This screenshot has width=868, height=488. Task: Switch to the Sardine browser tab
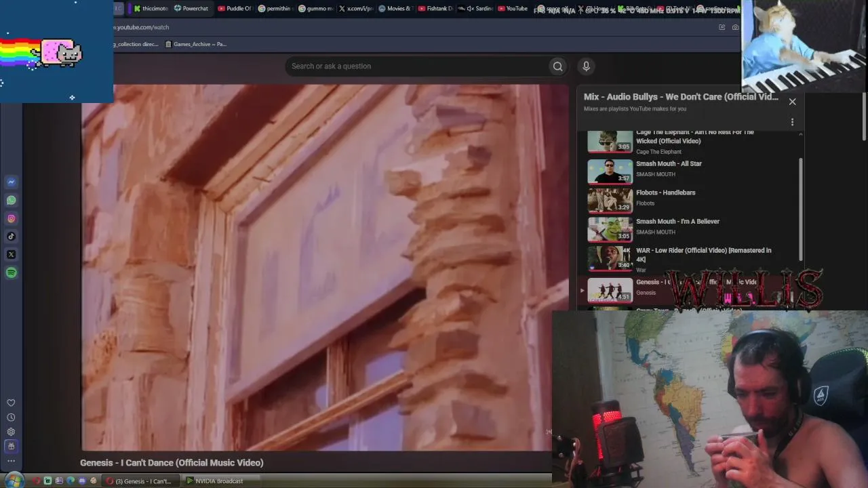coord(475,9)
